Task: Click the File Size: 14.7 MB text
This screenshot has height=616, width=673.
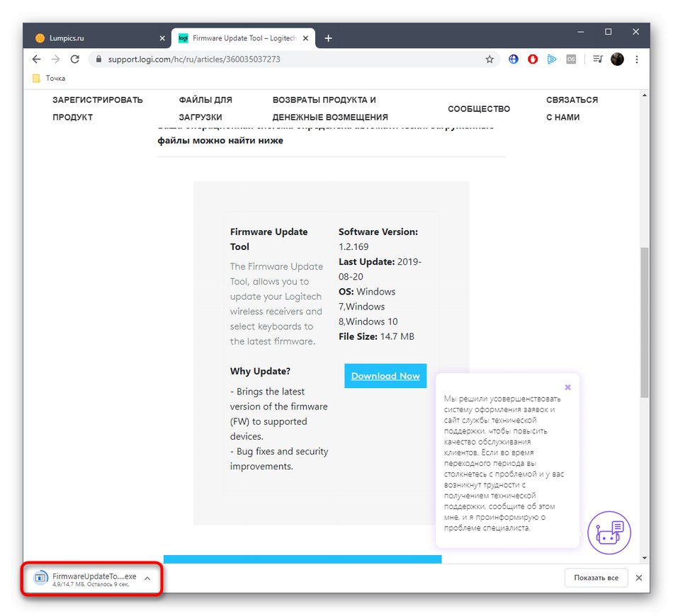Action: pos(376,337)
